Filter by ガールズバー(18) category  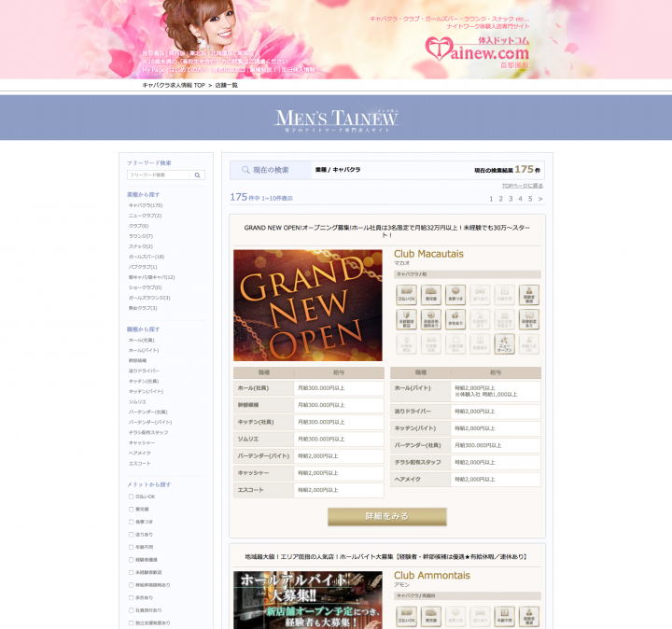point(147,256)
